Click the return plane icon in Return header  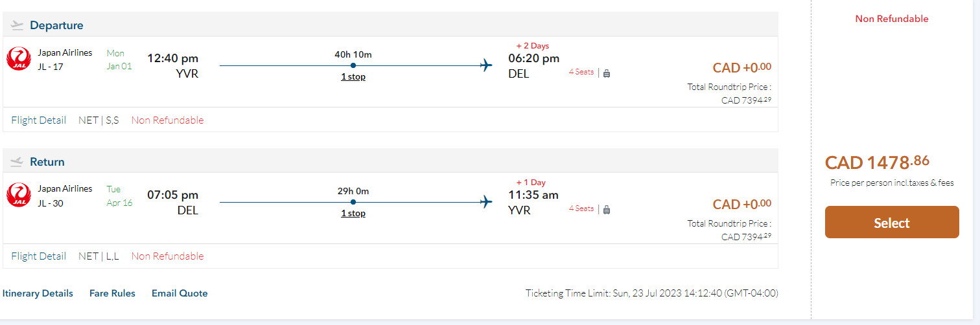point(17,162)
